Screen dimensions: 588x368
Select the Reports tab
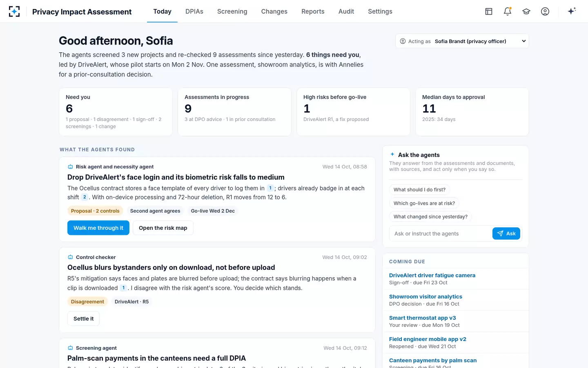(x=313, y=11)
